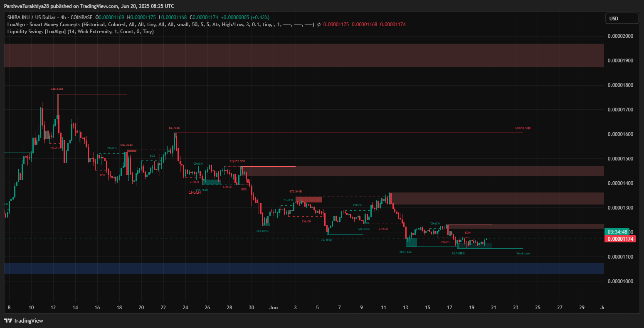Click the red 0.00001174 current price label
Screen dimensions: 644x328
tap(621, 239)
